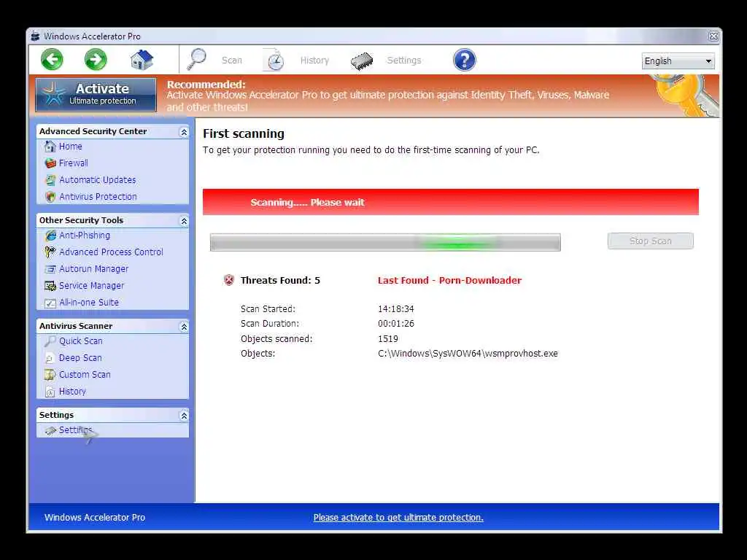
Task: Click the Service Manager icon
Action: [x=50, y=286]
